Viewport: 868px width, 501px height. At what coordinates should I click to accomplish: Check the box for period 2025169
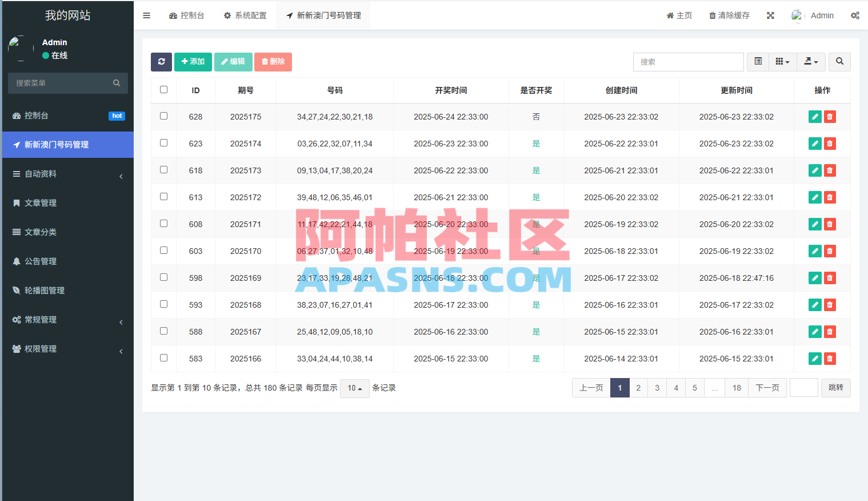tap(164, 277)
